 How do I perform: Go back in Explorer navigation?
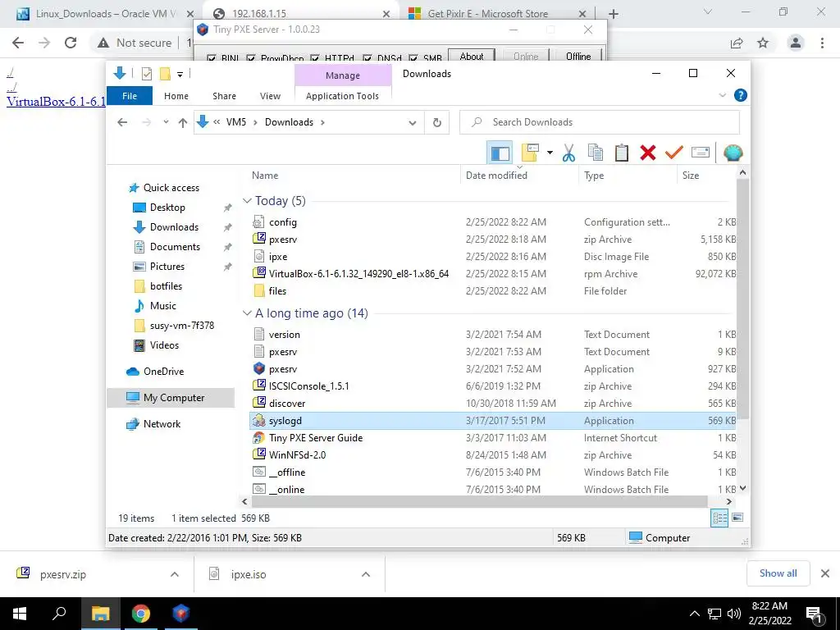(122, 122)
